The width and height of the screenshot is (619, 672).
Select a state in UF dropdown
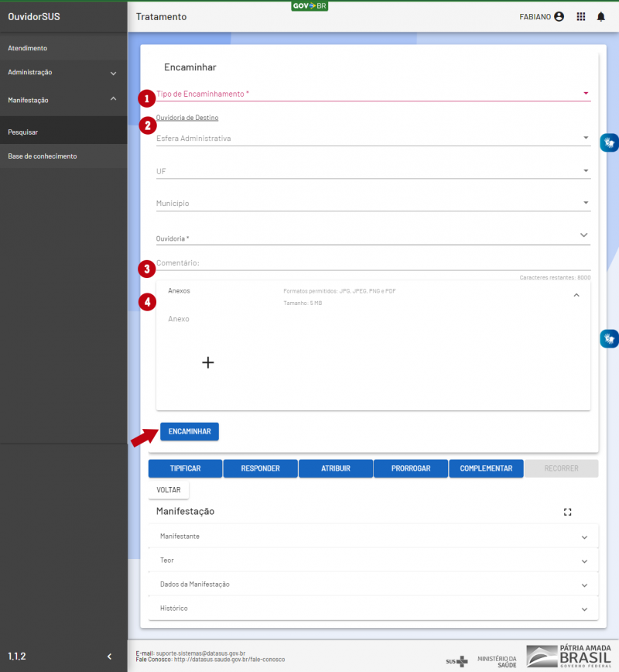[x=373, y=171]
